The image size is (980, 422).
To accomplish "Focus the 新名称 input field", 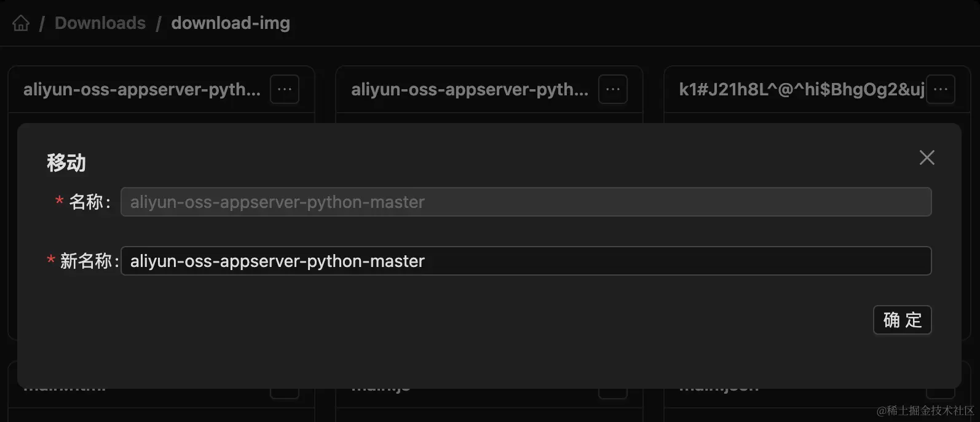I will click(x=526, y=261).
